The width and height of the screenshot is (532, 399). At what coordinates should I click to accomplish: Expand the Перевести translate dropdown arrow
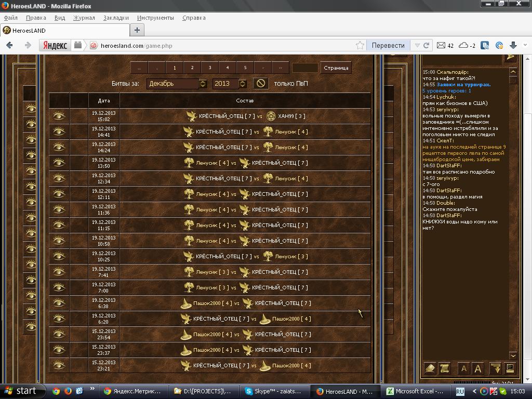click(x=416, y=45)
